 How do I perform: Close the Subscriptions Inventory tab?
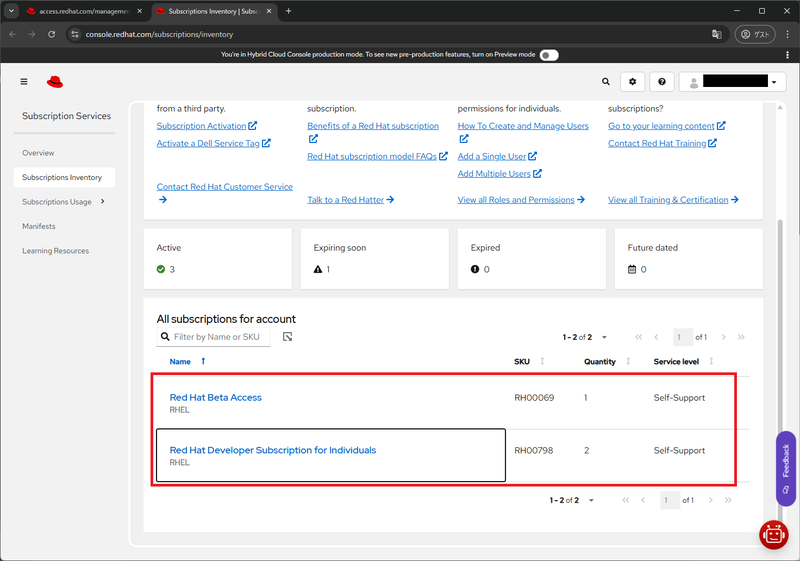click(270, 11)
